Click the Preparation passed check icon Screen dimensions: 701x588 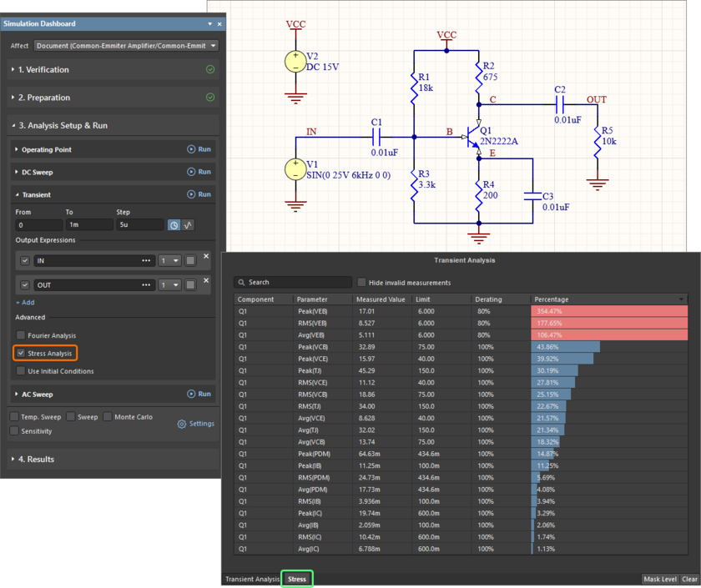coord(210,97)
